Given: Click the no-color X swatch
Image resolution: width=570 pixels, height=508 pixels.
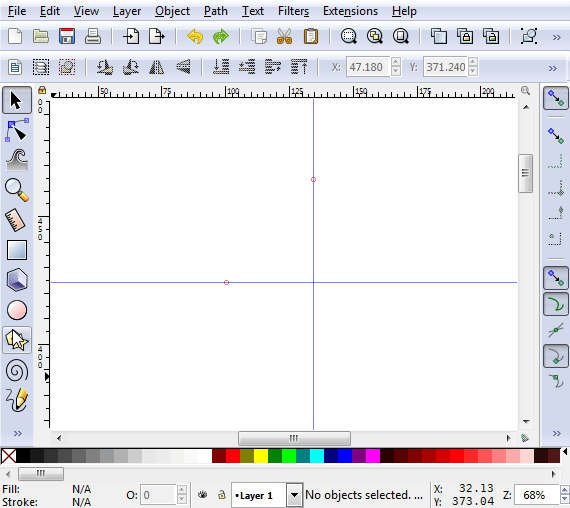Looking at the screenshot, I should tap(8, 456).
